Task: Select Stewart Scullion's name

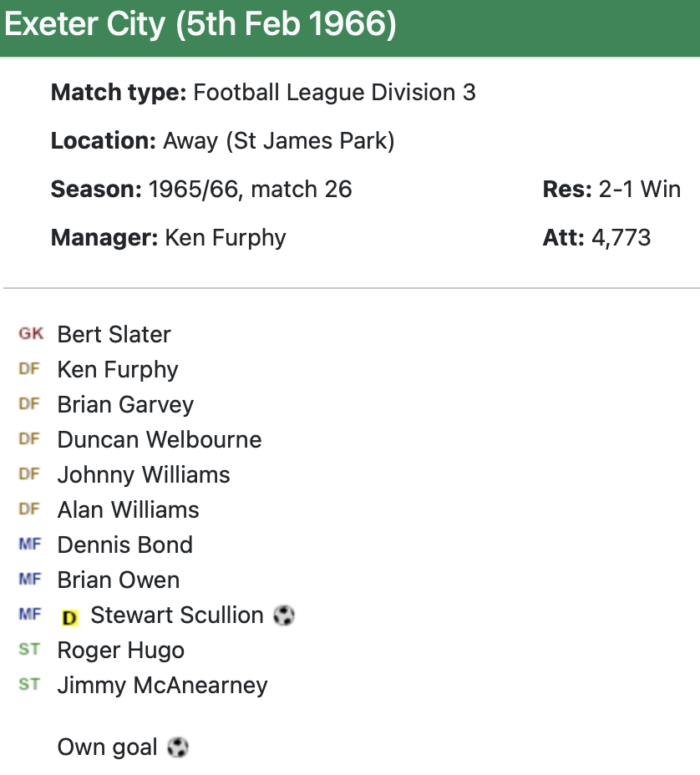Action: (176, 615)
